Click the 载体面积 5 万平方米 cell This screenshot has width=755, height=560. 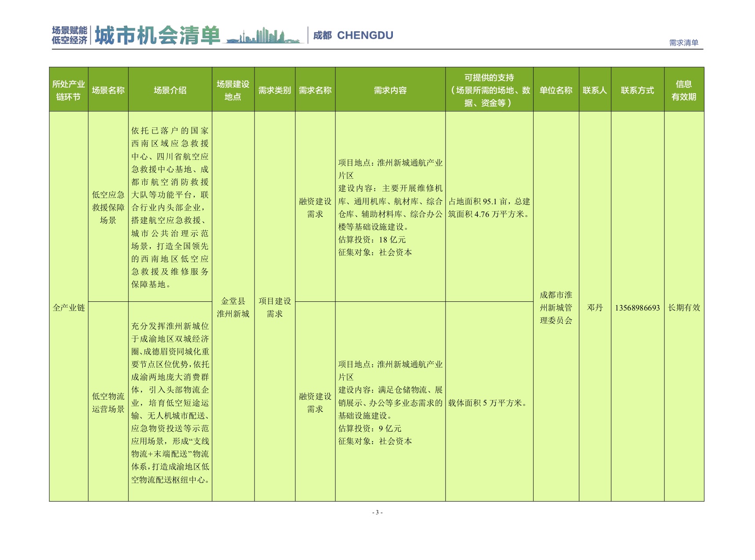(487, 403)
